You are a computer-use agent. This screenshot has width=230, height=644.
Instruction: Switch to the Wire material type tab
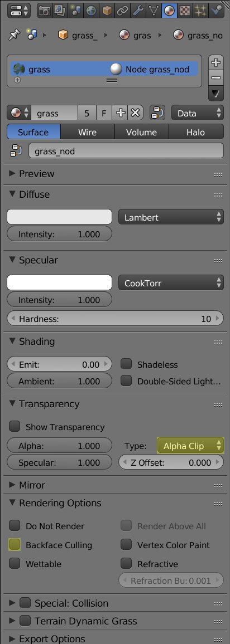click(x=87, y=132)
